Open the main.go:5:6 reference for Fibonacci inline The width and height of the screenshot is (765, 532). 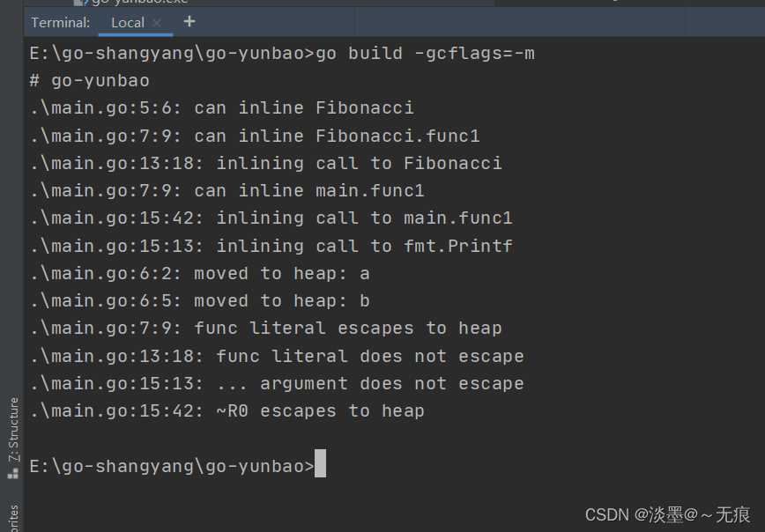pos(106,108)
